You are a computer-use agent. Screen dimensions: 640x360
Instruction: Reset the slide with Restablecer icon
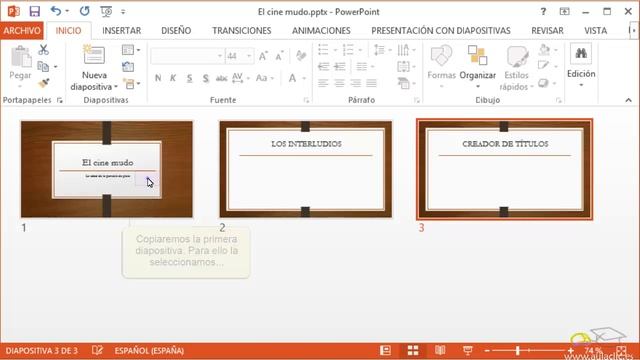click(128, 67)
